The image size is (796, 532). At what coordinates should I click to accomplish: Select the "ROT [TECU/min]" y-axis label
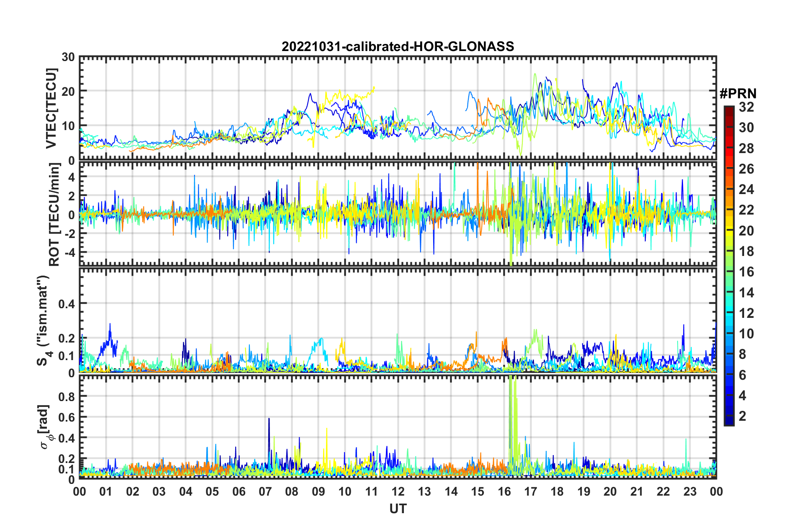point(54,215)
